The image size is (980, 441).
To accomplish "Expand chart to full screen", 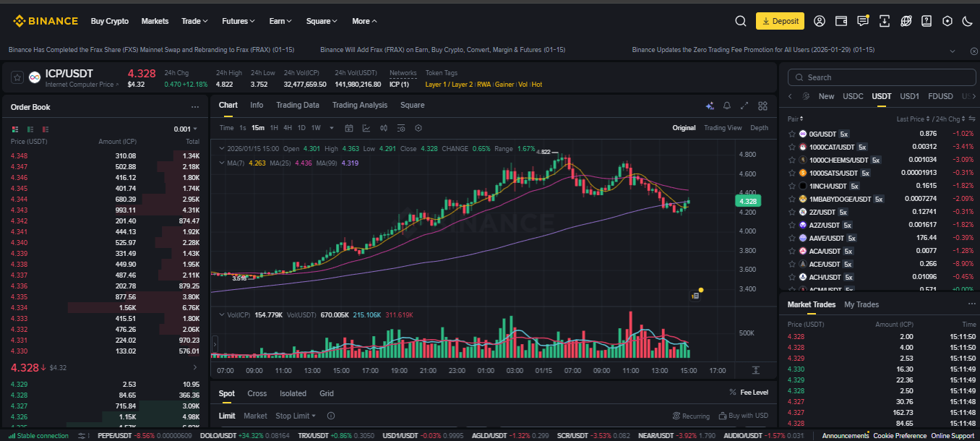I will pos(744,106).
